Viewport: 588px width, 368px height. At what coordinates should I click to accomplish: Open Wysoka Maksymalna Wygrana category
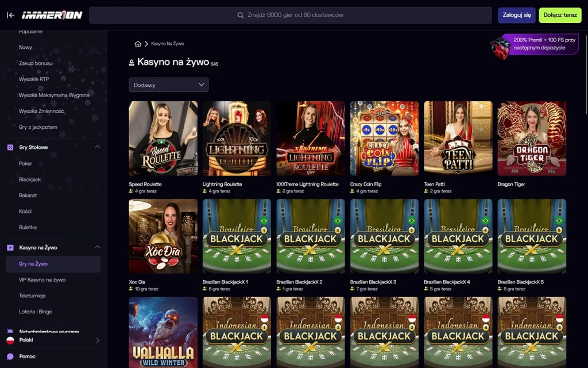pyautogui.click(x=54, y=95)
